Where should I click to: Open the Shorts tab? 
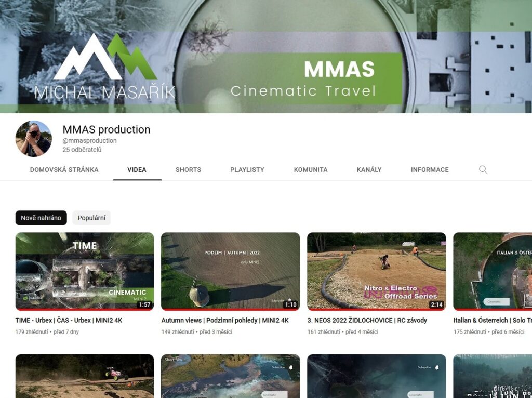(188, 169)
